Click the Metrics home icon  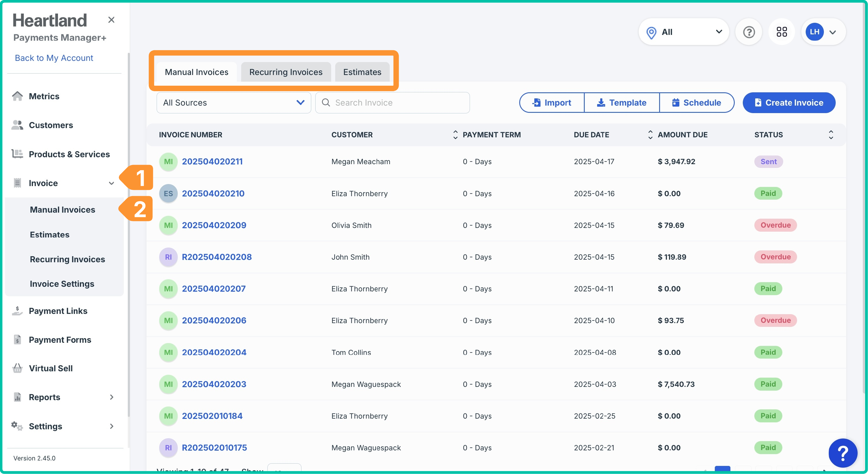click(x=17, y=96)
